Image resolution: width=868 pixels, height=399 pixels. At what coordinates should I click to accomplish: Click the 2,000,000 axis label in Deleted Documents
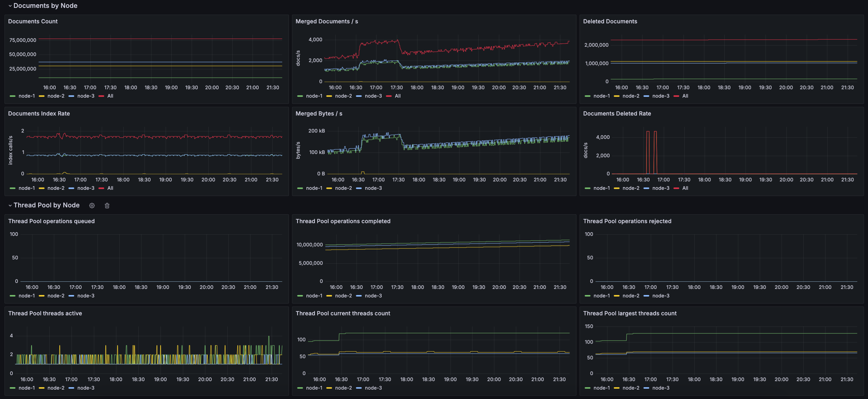pos(596,45)
